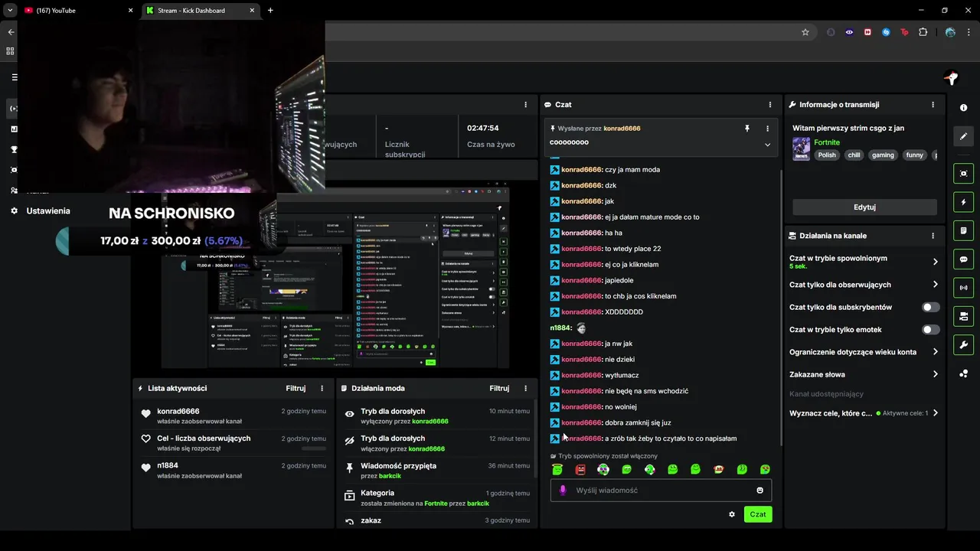The image size is (980, 551).
Task: Click the stream preview thumbnail
Action: click(335, 277)
